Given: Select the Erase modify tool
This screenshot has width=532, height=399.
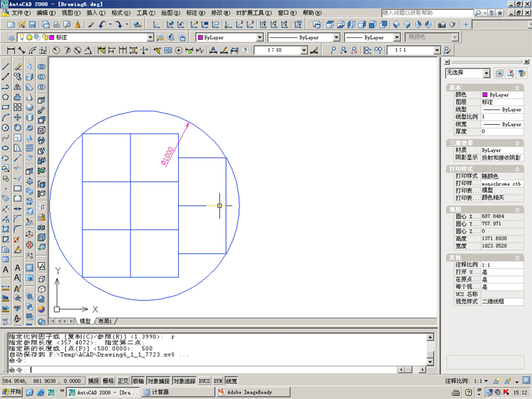Looking at the screenshot, I should (x=18, y=67).
